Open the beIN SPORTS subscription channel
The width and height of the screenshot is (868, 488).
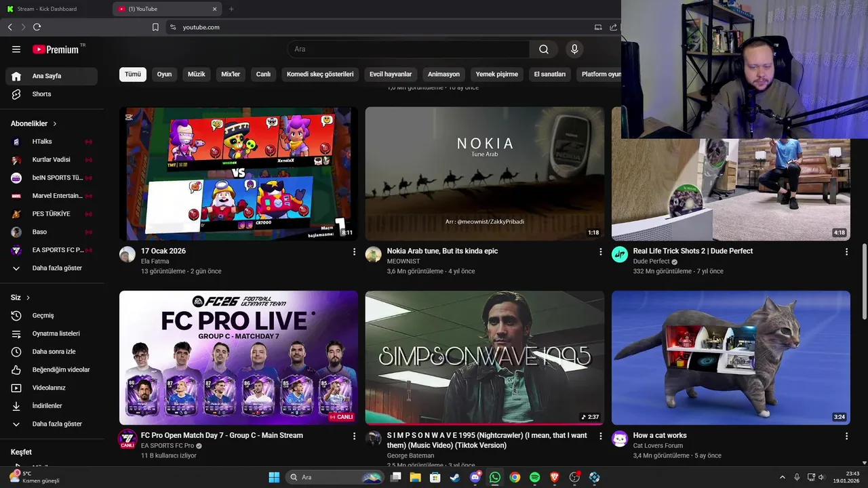coord(52,178)
